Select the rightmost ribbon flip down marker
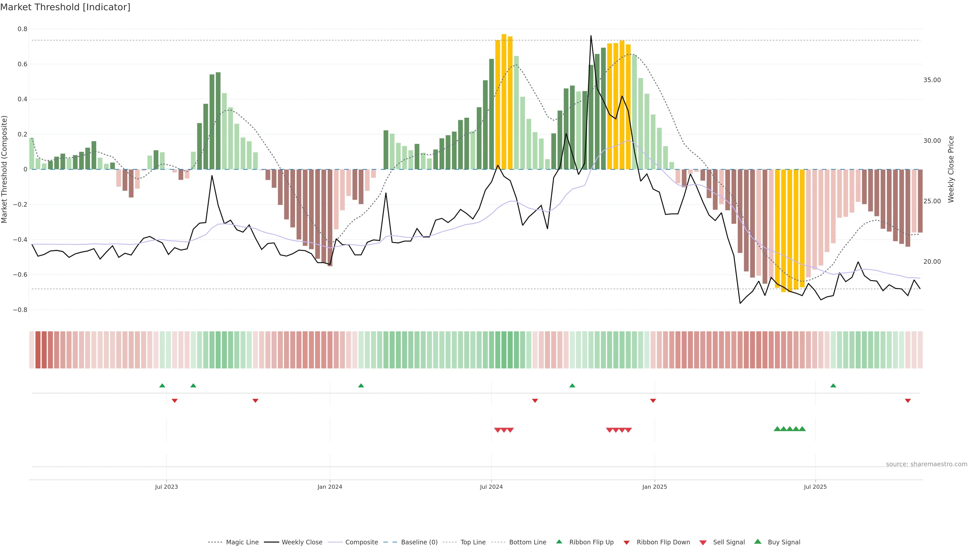 908,400
